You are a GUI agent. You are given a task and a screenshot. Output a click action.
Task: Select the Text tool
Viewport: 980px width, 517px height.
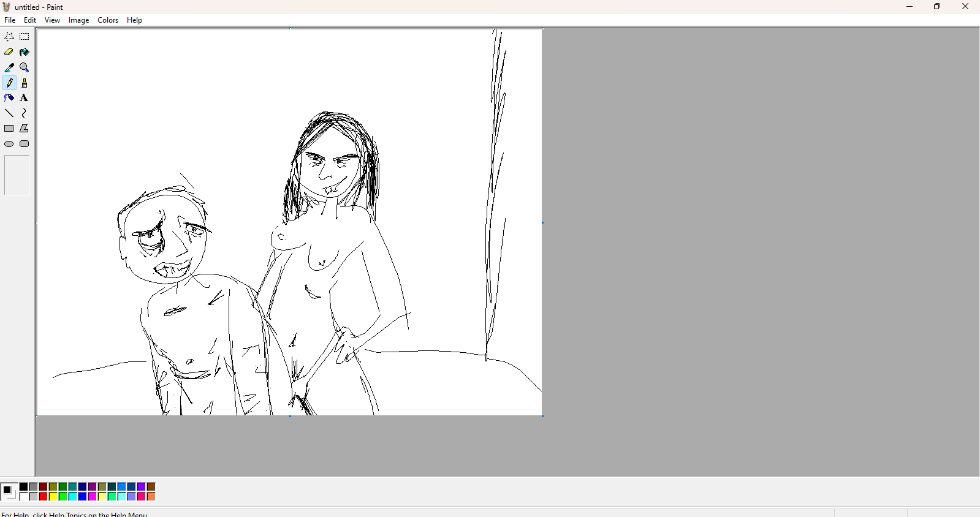pos(25,98)
